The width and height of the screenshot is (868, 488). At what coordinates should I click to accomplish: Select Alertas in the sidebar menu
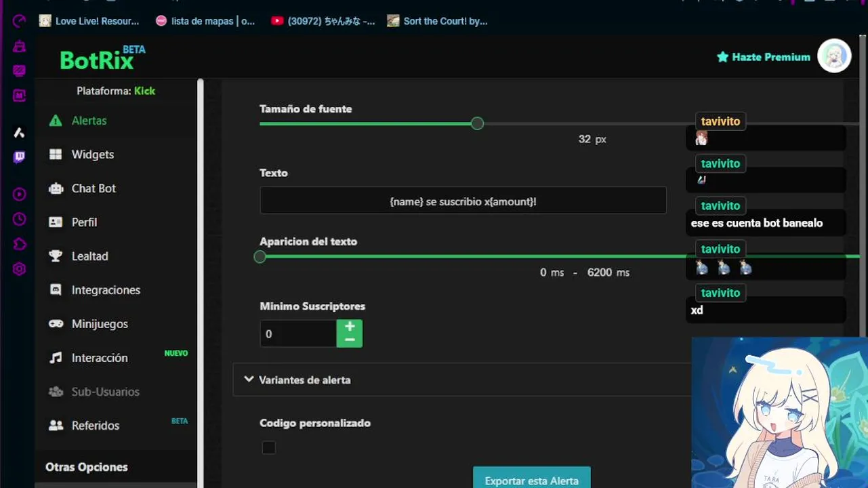pos(89,121)
